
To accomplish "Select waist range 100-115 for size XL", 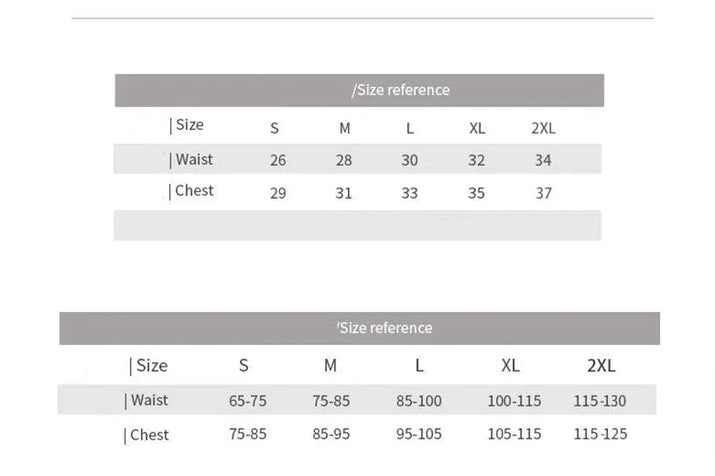I will tap(514, 401).
